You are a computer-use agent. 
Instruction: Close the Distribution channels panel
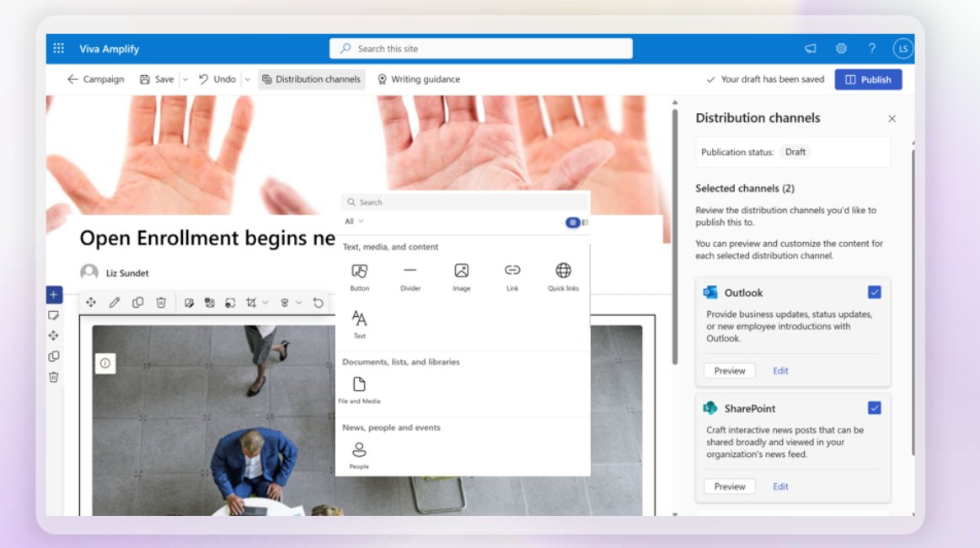tap(892, 118)
